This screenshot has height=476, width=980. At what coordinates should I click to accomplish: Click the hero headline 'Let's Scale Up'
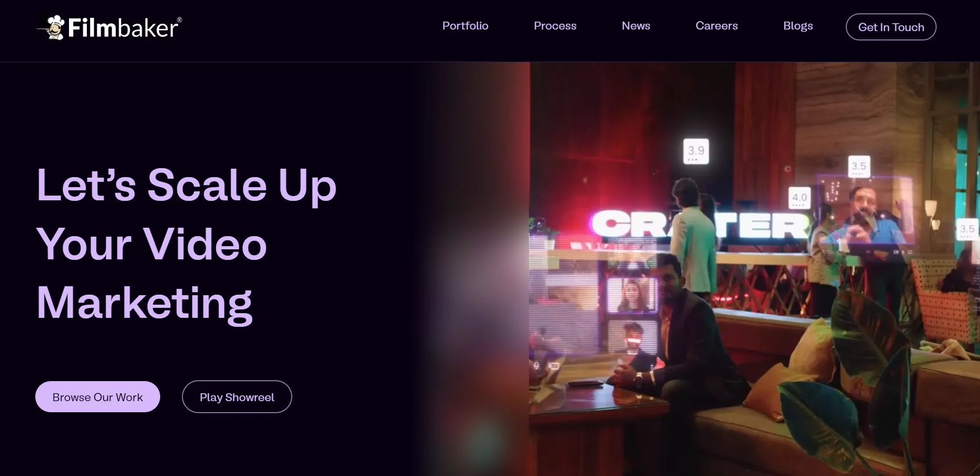tap(187, 185)
